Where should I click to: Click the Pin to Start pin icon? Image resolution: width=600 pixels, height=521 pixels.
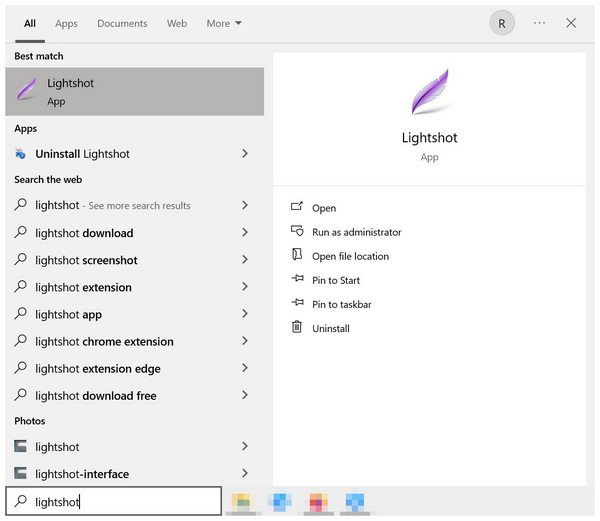(x=297, y=278)
